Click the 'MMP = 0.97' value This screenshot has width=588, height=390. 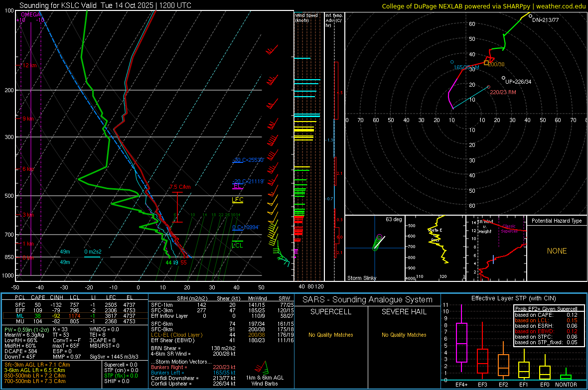[67, 357]
